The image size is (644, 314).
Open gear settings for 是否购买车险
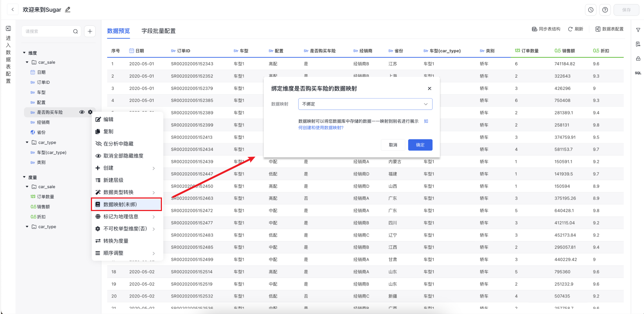click(x=90, y=112)
